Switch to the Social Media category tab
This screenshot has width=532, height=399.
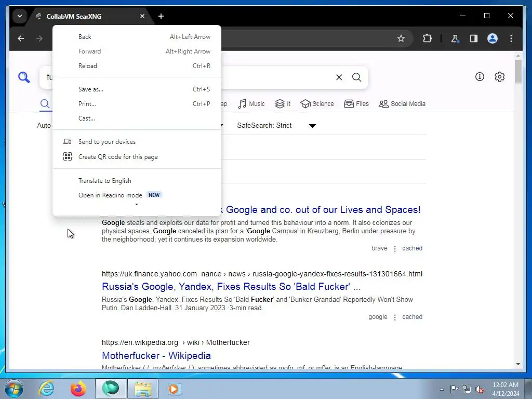(402, 104)
